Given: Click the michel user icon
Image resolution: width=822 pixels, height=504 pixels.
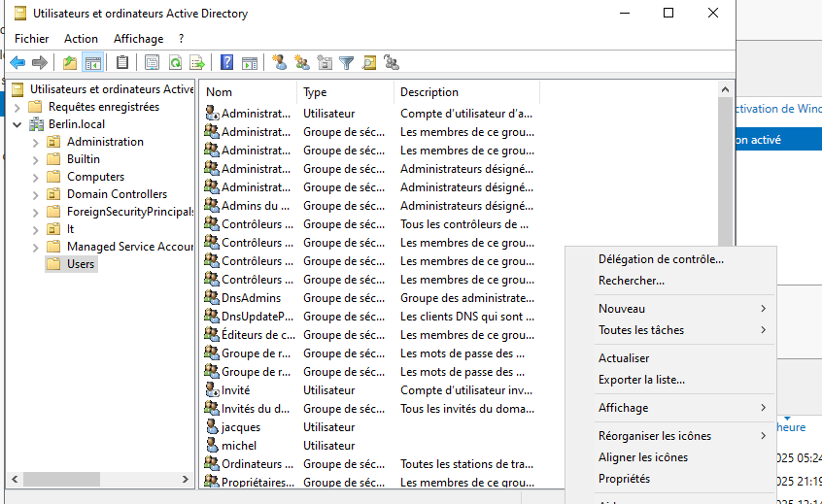Looking at the screenshot, I should [x=212, y=446].
